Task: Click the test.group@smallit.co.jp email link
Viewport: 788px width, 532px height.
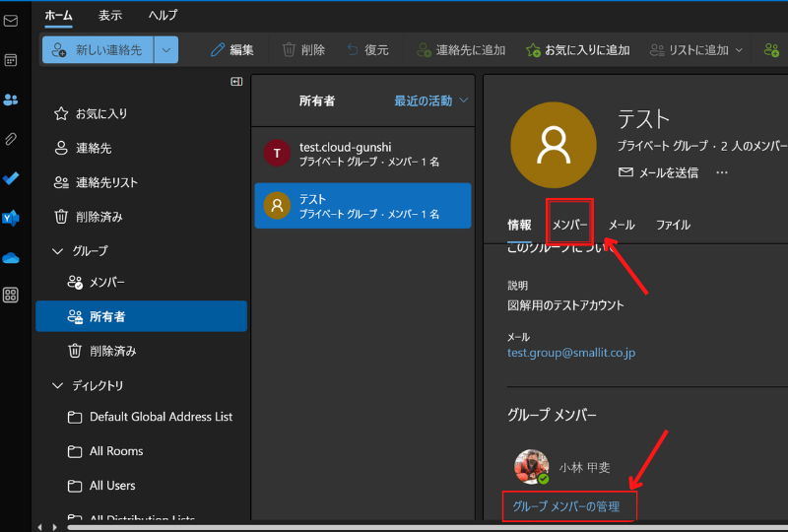Action: pyautogui.click(x=571, y=353)
